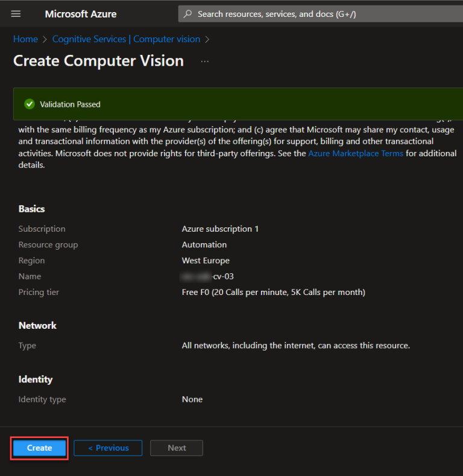
Task: Go back with the Previous button
Action: click(108, 448)
